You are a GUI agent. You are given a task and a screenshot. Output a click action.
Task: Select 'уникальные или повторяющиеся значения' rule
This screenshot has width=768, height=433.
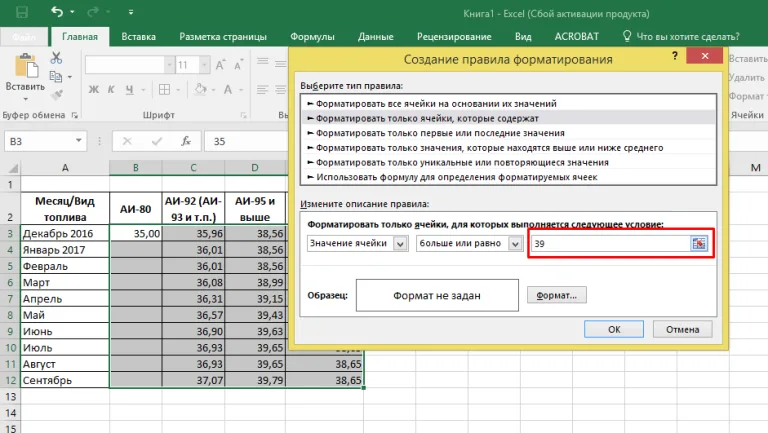click(x=508, y=162)
